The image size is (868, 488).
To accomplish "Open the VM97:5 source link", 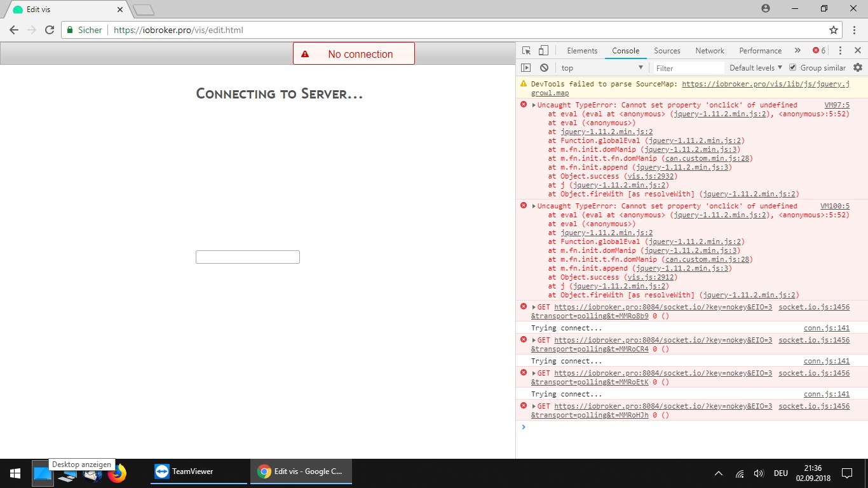I will 837,105.
